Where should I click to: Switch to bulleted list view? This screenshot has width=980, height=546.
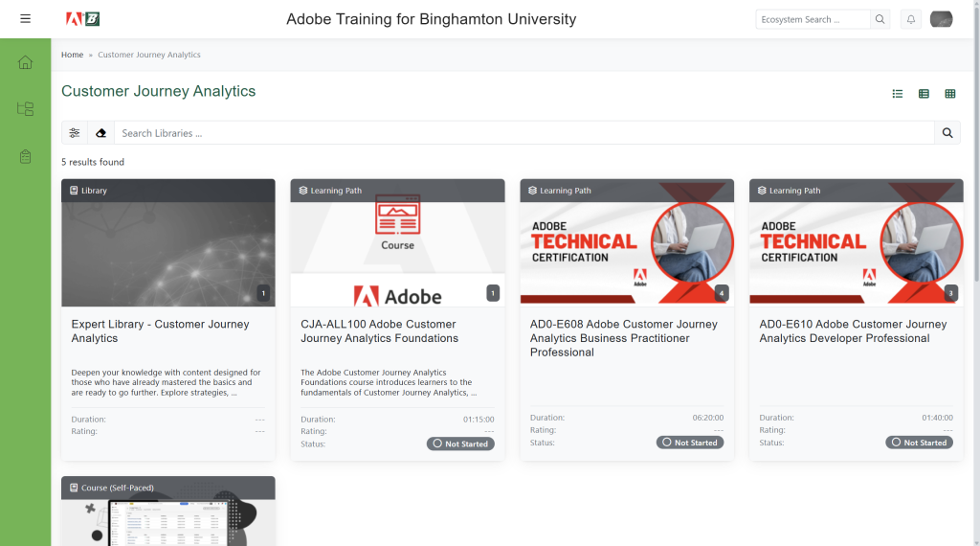pyautogui.click(x=898, y=94)
